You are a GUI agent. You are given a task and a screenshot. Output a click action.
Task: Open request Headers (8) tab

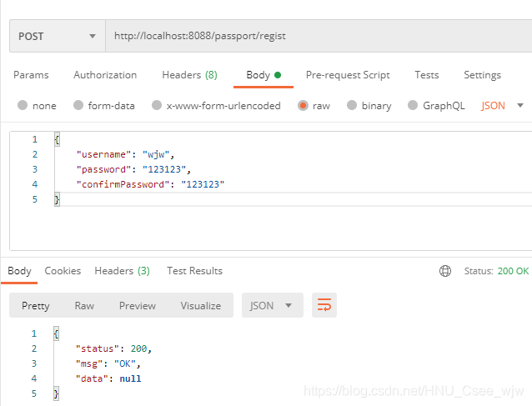pos(189,75)
